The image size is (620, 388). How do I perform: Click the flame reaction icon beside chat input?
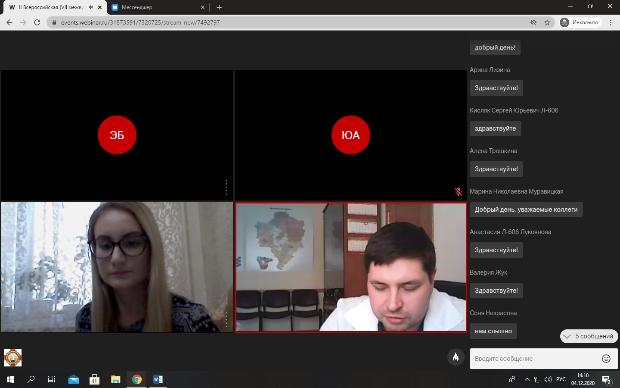click(456, 357)
